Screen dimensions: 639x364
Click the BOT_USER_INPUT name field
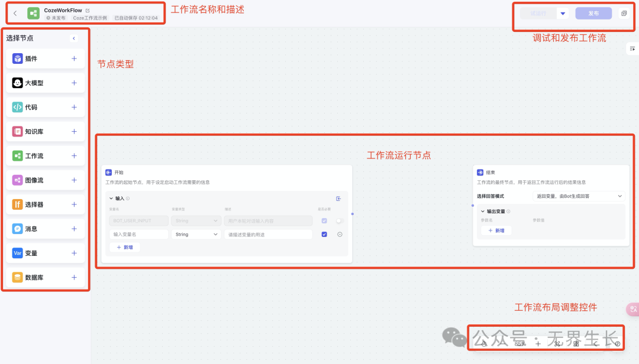138,220
